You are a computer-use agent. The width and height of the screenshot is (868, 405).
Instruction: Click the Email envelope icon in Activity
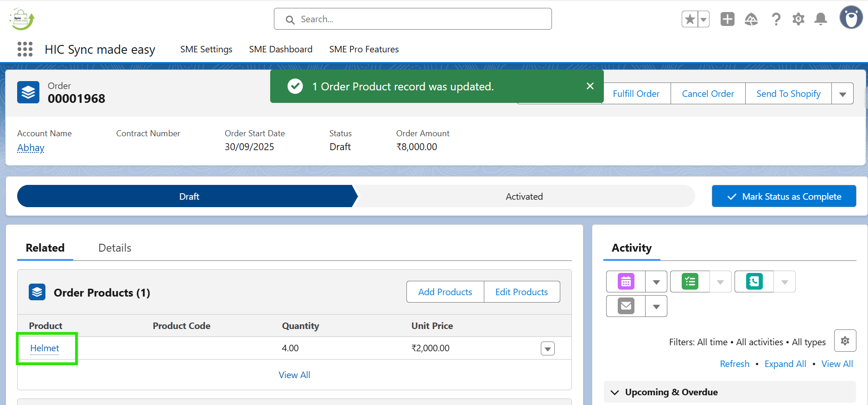(x=626, y=306)
